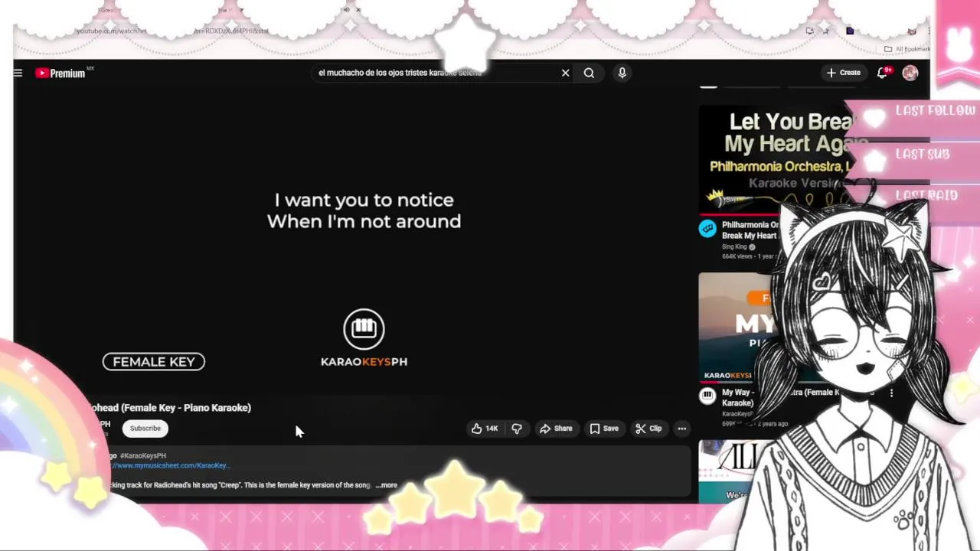Click the browser address bar URL
980x551 pixels.
pos(172,31)
